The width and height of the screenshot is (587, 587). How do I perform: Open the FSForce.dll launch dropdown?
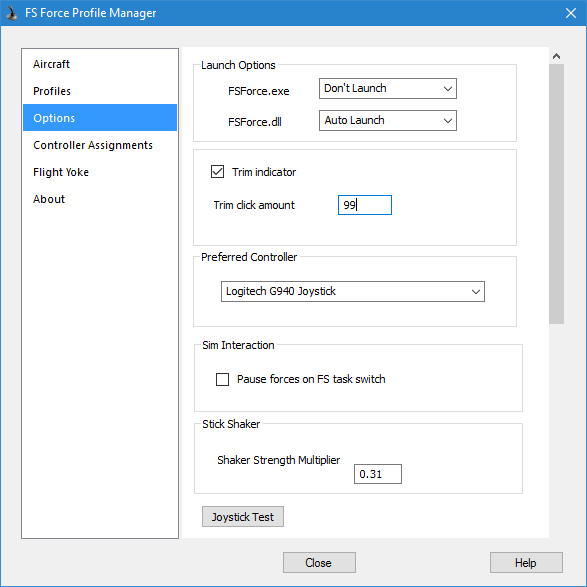tap(387, 121)
